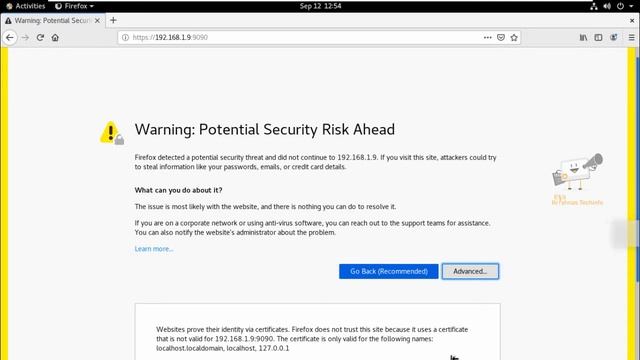Viewport: 640px width, 360px height.
Task: Bookmark this page with the star icon
Action: click(x=514, y=38)
